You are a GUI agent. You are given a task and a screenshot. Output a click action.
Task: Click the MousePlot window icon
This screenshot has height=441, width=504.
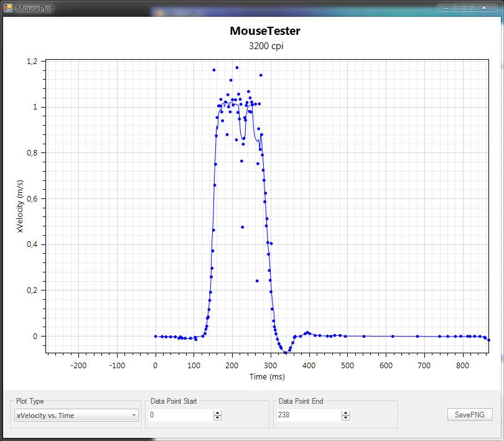(7, 8)
